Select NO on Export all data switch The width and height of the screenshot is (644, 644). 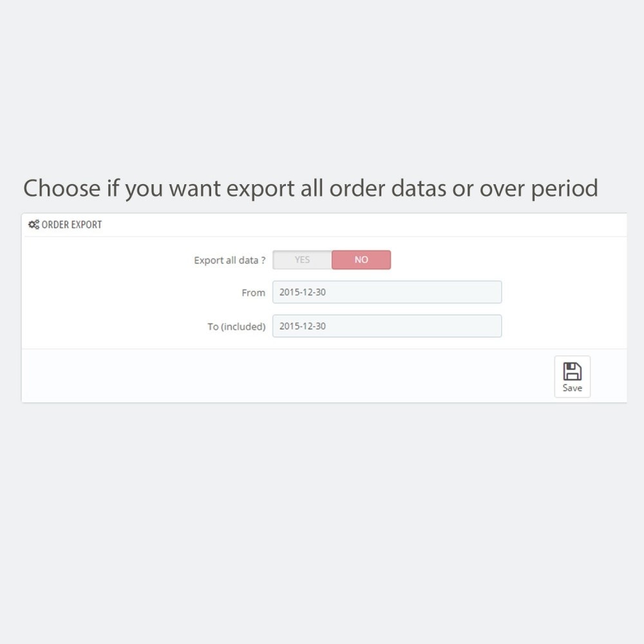[361, 260]
